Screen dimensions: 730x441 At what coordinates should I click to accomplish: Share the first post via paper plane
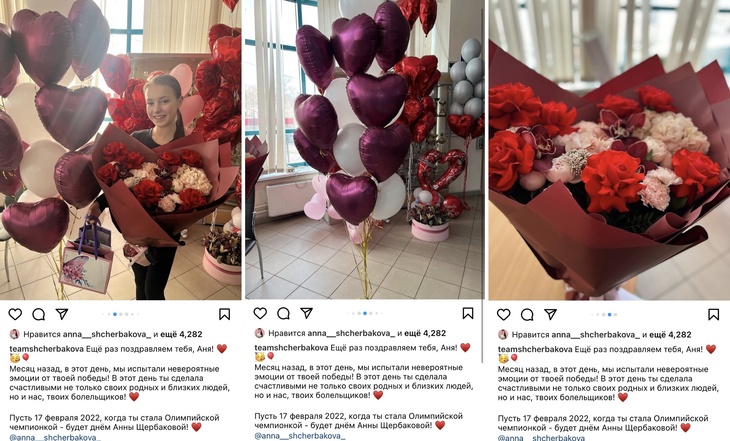(x=62, y=314)
